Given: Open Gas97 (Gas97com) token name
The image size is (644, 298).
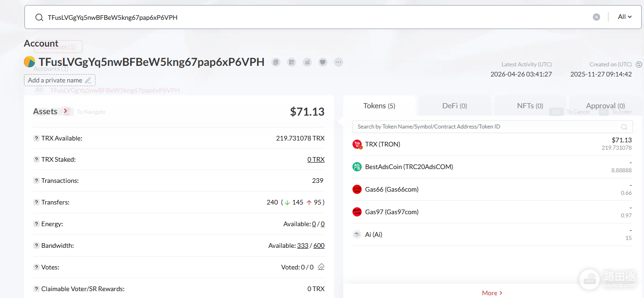Looking at the screenshot, I should [x=392, y=212].
